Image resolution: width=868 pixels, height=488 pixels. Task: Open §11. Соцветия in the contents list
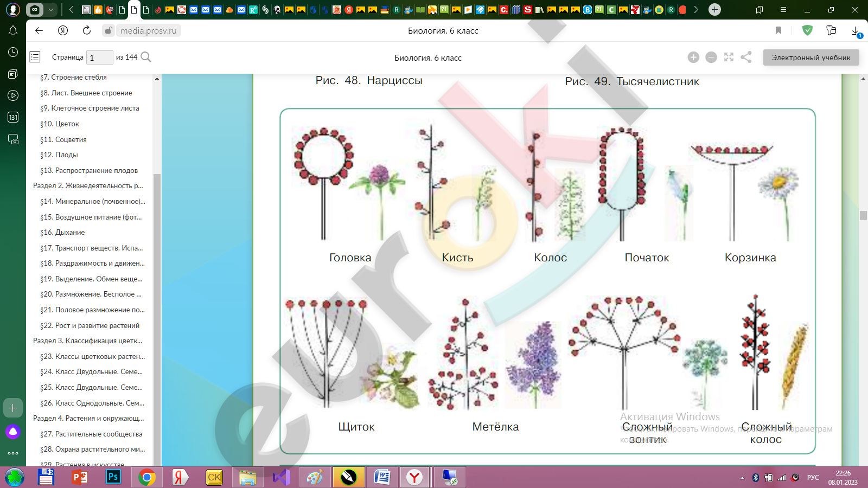(63, 139)
